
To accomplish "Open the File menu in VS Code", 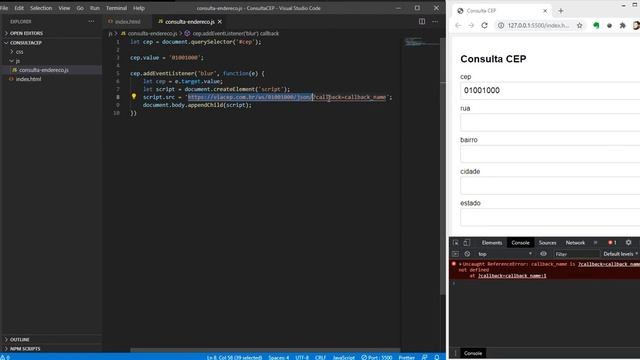I will pos(4,8).
